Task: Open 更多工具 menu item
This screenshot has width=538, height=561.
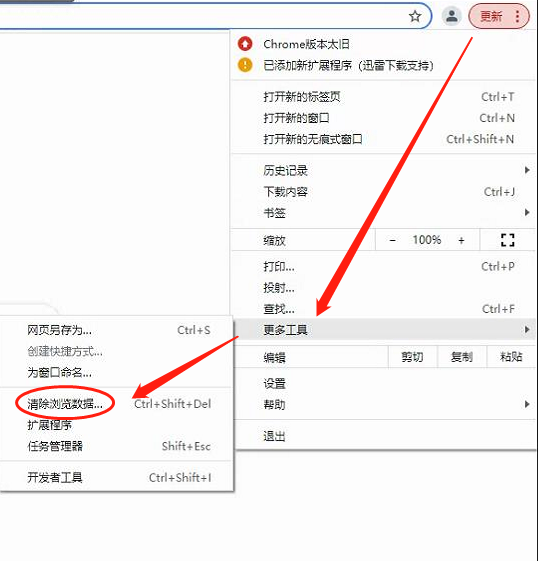Action: (384, 330)
